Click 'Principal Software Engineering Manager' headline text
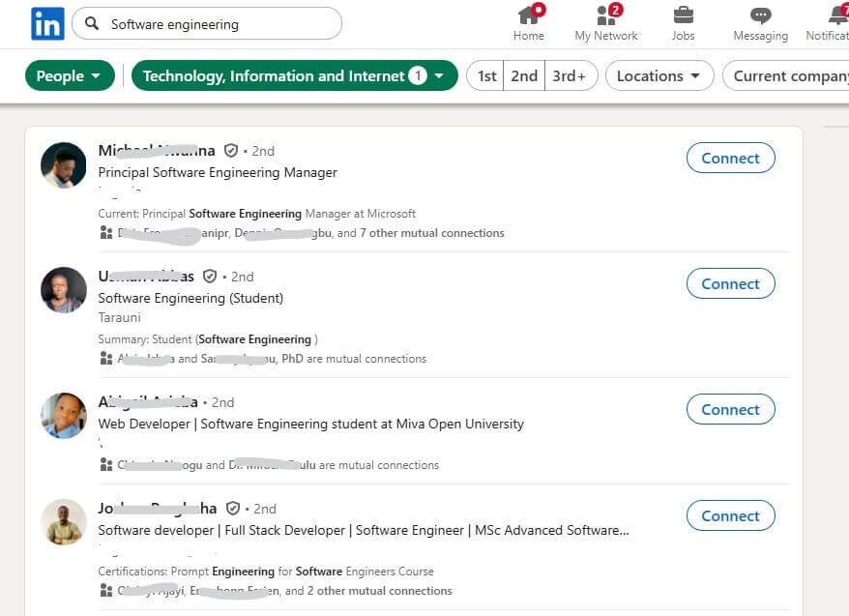Screen dimensions: 849x616 point(218,173)
